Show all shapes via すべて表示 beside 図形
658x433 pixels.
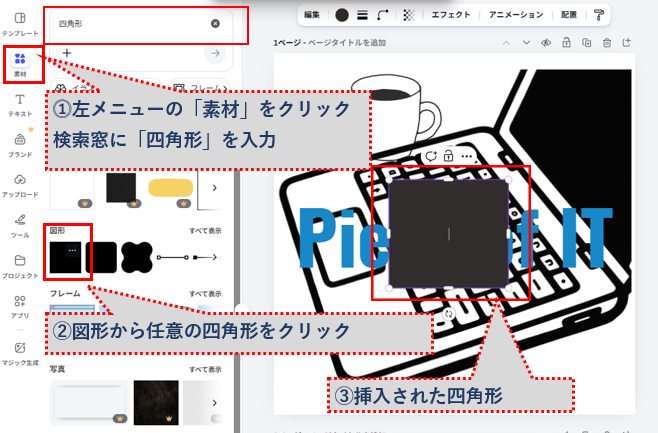(206, 230)
